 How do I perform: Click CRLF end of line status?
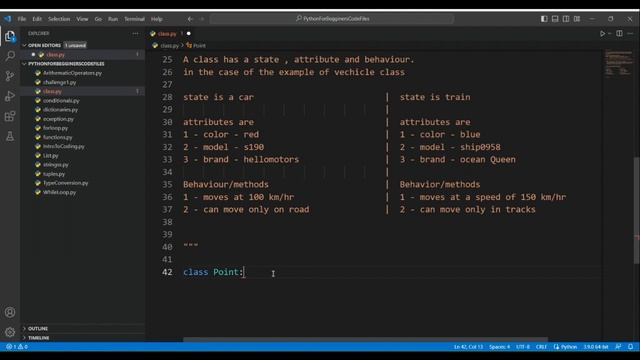[x=541, y=347]
